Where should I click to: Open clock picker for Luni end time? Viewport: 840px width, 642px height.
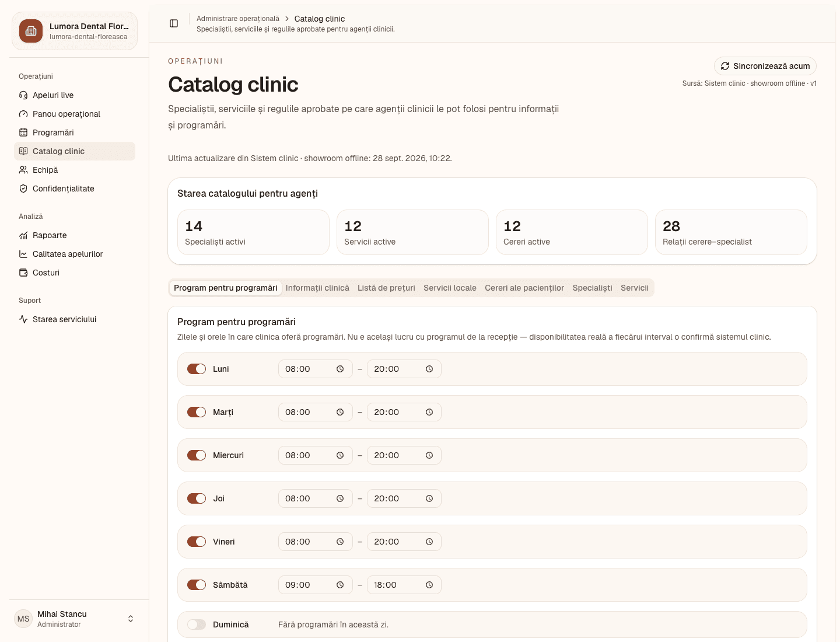[429, 369]
